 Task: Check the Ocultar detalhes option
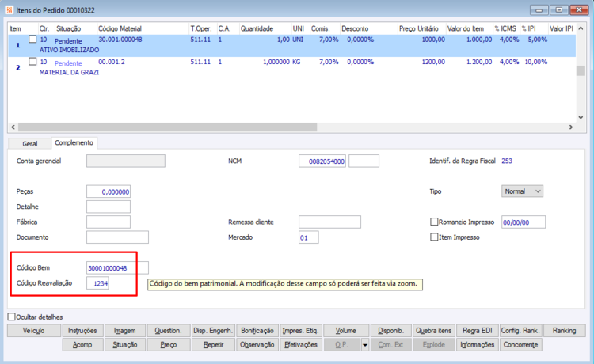[x=12, y=317]
